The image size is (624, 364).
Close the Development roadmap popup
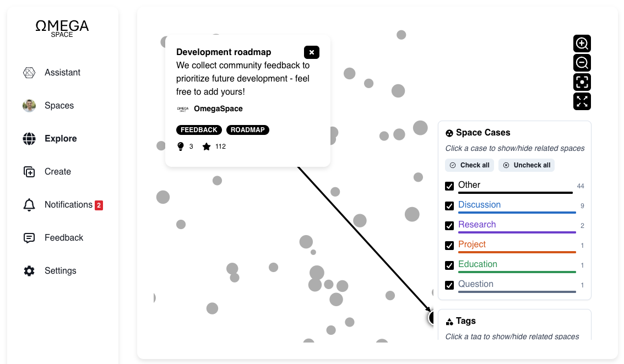(x=311, y=52)
